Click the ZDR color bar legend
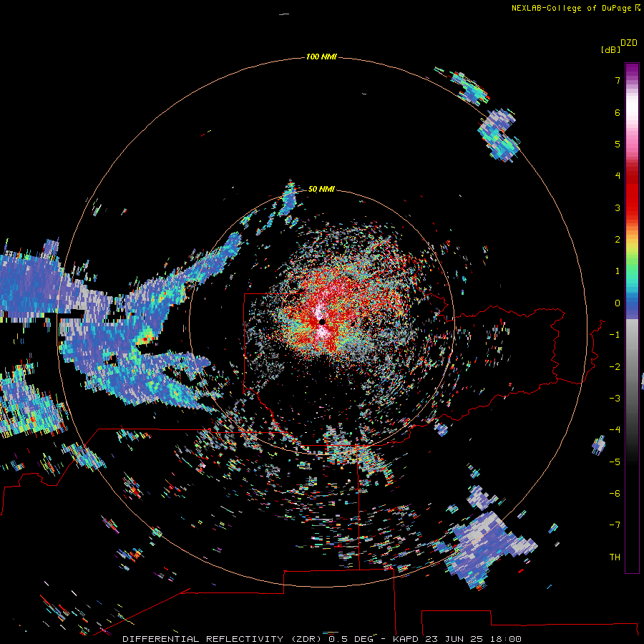The image size is (644, 644). click(632, 318)
